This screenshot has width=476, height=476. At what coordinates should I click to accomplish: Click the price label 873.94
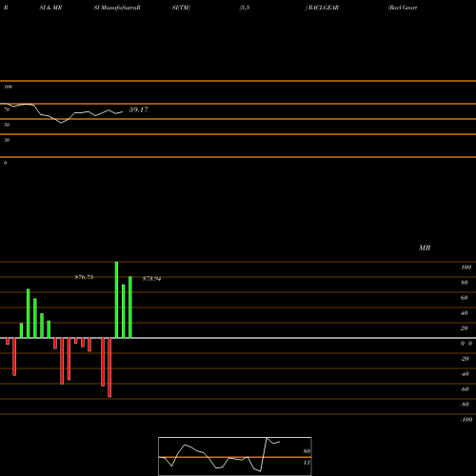(x=151, y=279)
